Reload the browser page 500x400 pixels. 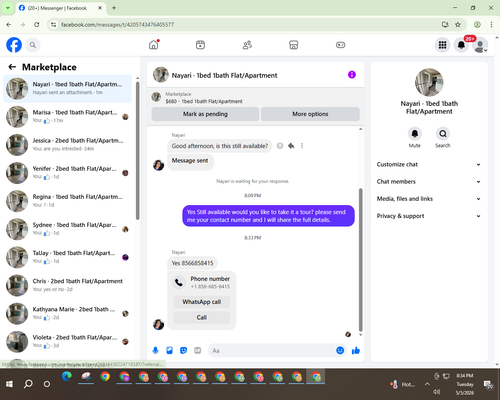[x=37, y=24]
